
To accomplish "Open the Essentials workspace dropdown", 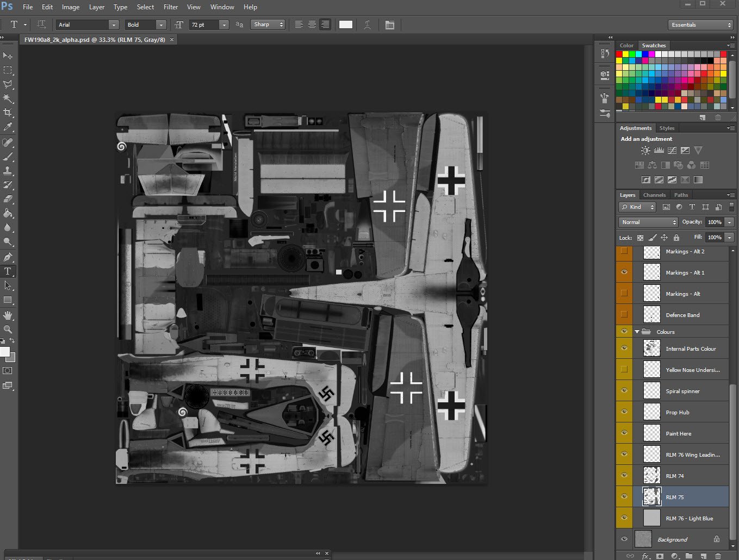I will point(700,25).
